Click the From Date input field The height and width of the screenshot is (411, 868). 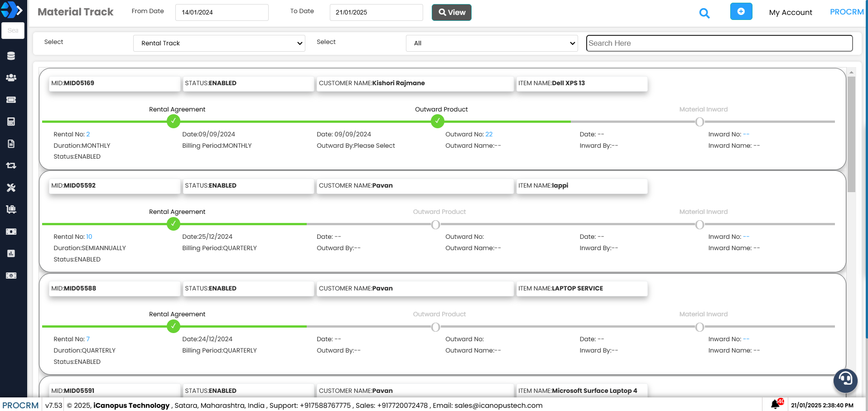point(222,12)
